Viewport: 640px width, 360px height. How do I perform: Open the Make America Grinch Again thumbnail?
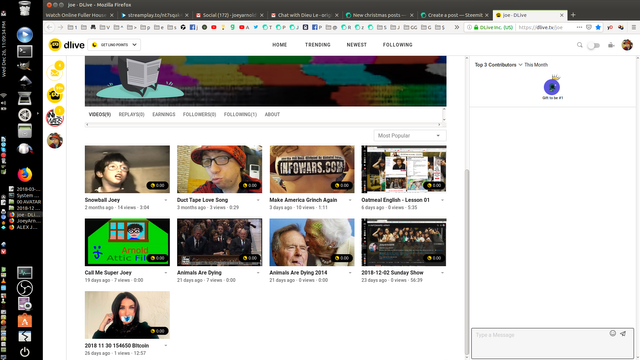pos(312,169)
